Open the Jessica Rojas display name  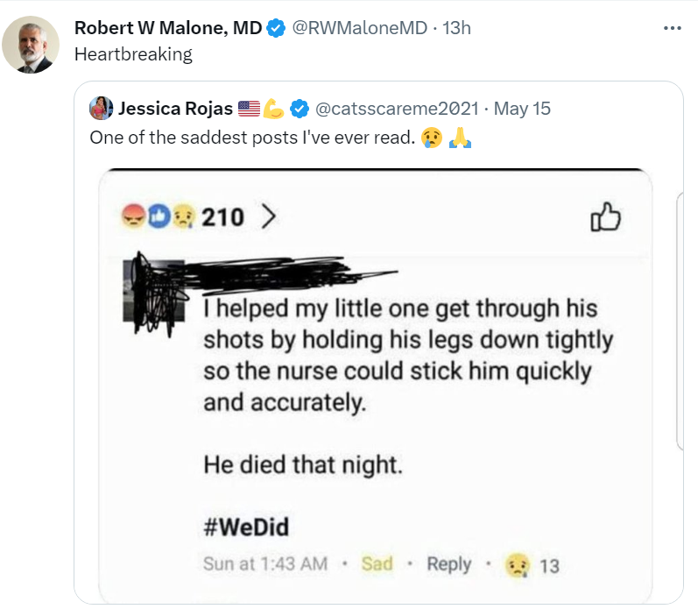tap(175, 109)
